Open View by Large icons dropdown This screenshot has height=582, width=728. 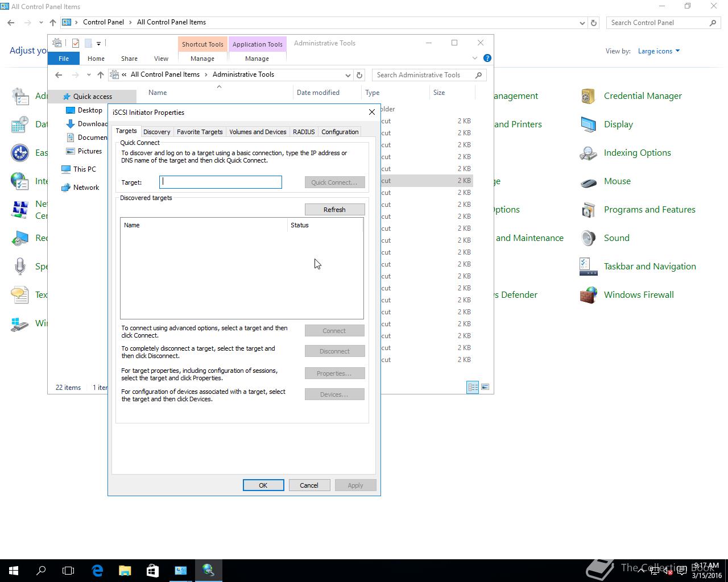[x=659, y=51]
